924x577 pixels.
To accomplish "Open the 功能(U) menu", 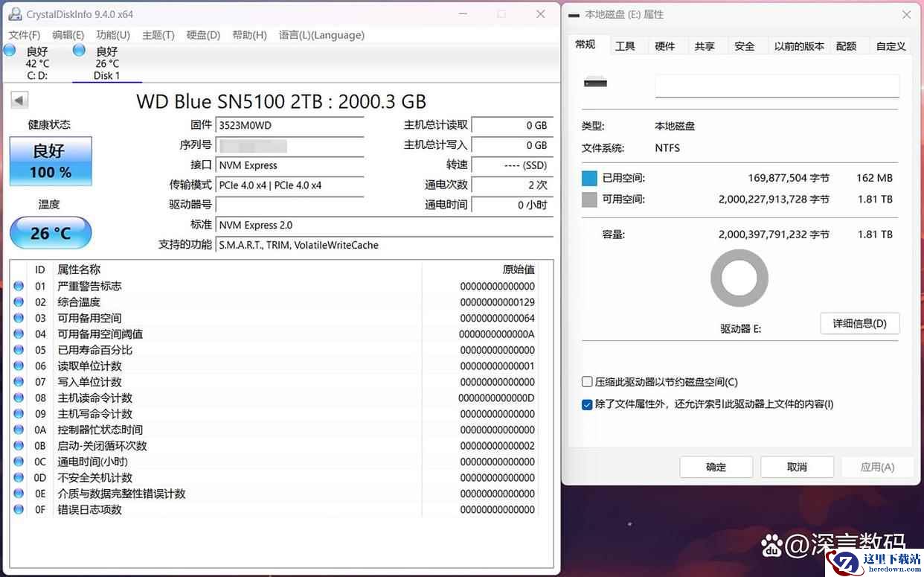I will point(112,35).
